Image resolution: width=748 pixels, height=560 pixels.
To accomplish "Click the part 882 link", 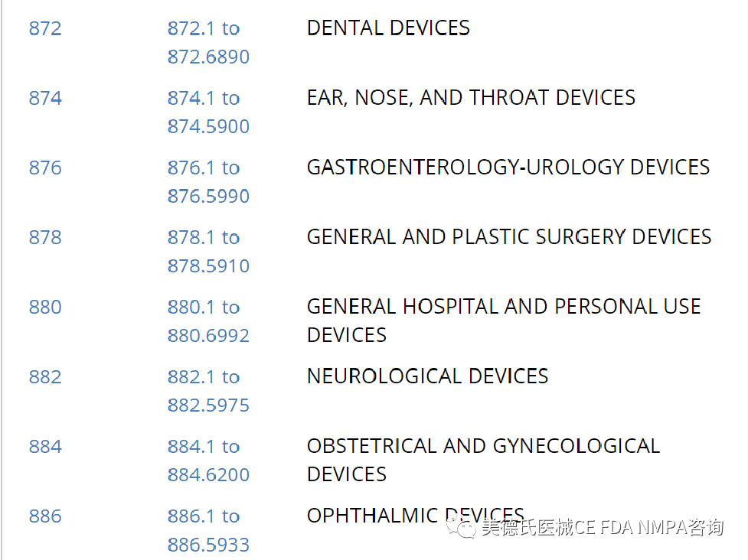I will tap(45, 377).
